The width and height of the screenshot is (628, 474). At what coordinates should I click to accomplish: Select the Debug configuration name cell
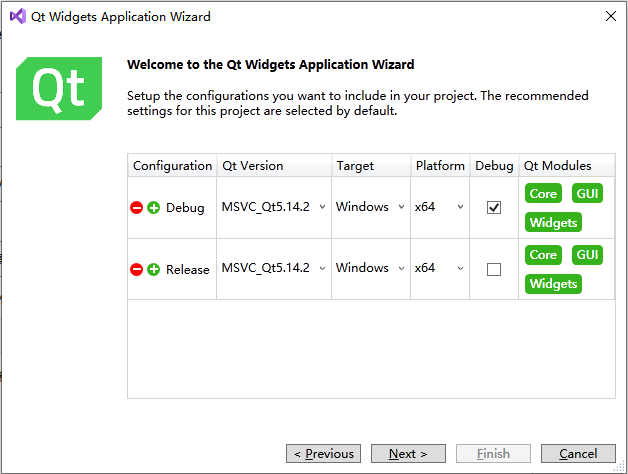pyautogui.click(x=185, y=208)
